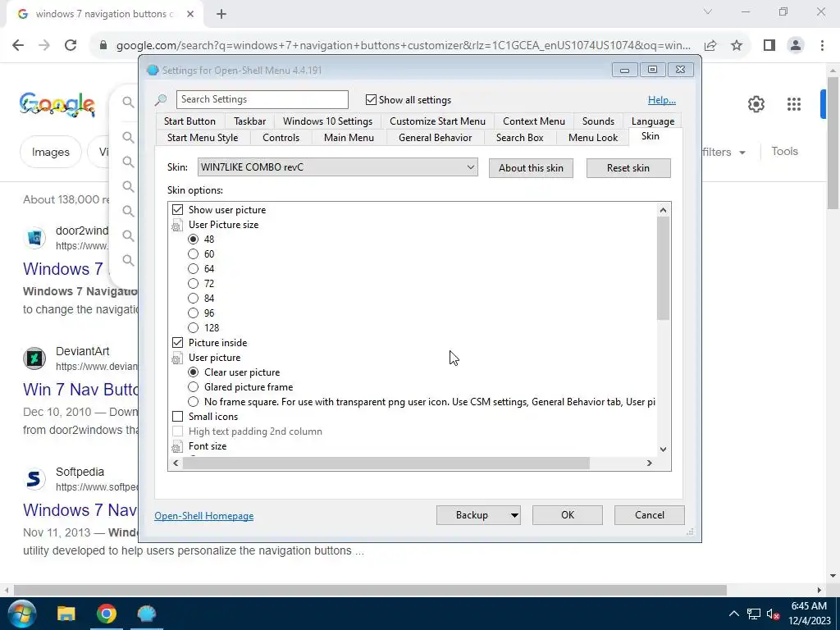This screenshot has width=840, height=630.
Task: Open Chrome side panel icon
Action: pos(769,46)
